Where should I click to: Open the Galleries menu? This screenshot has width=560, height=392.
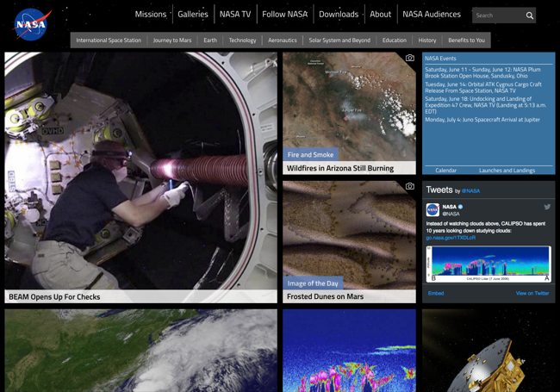[x=193, y=15]
